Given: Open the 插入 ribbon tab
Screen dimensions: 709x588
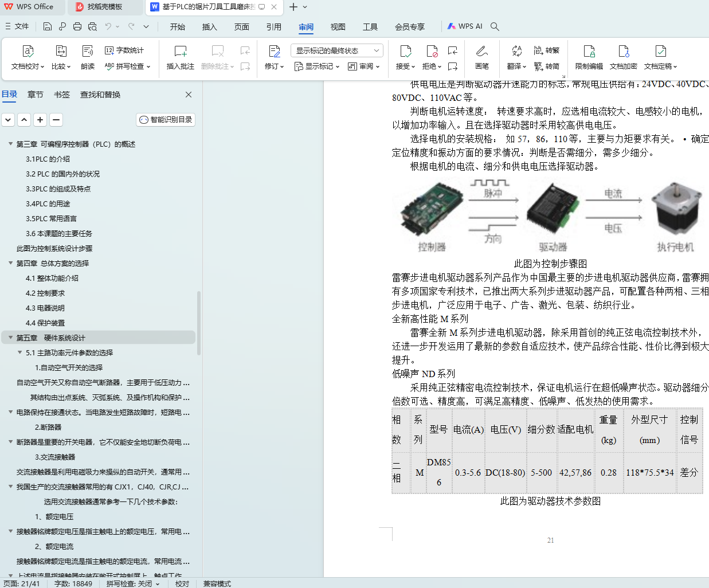Looking at the screenshot, I should [210, 27].
